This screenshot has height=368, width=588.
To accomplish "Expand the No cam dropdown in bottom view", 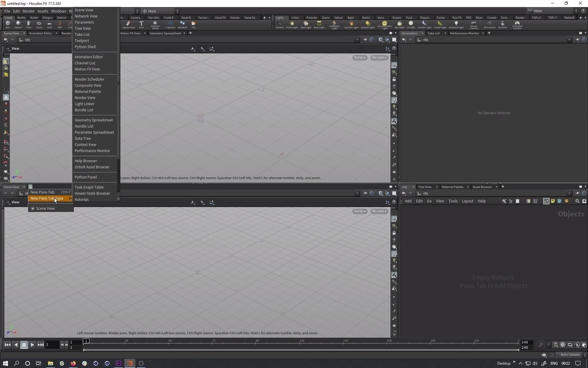I will click(x=379, y=211).
